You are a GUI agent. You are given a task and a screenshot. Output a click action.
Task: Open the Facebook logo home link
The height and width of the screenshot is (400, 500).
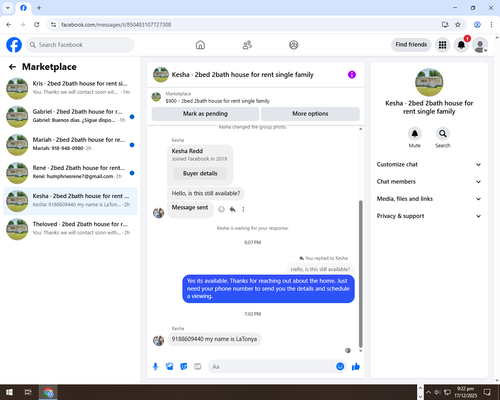click(x=14, y=45)
